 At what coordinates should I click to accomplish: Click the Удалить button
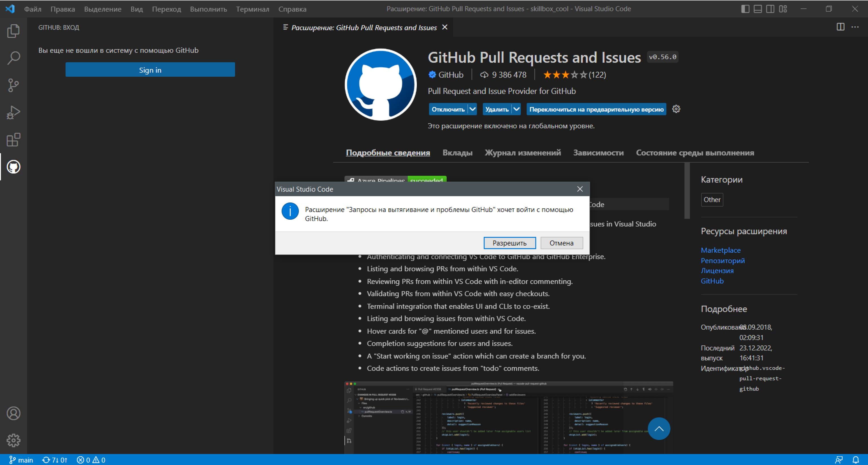(497, 109)
